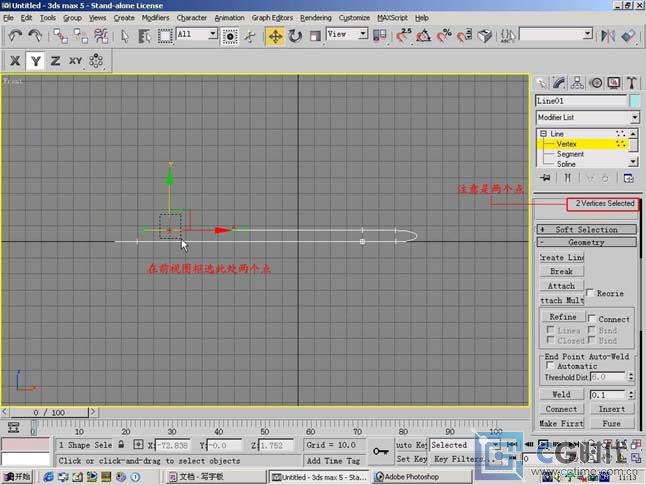Click the Redo arrow icon

tap(35, 36)
